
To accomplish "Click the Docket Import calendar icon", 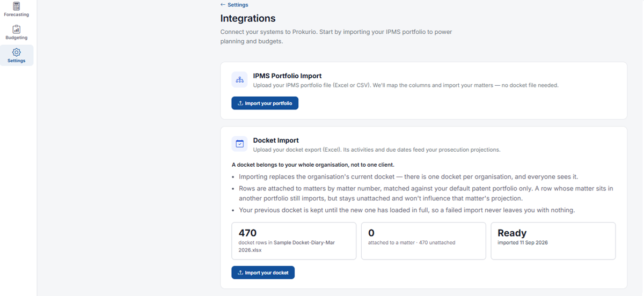I will (240, 144).
